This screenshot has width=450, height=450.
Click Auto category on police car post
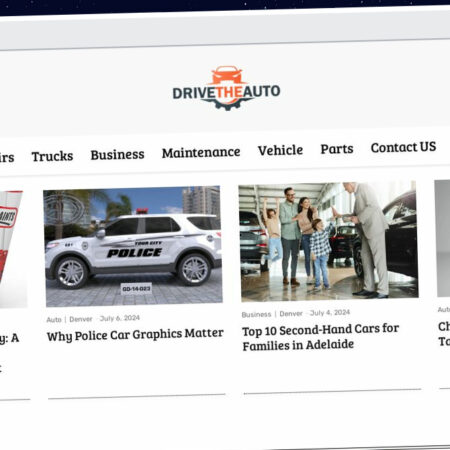(54, 320)
